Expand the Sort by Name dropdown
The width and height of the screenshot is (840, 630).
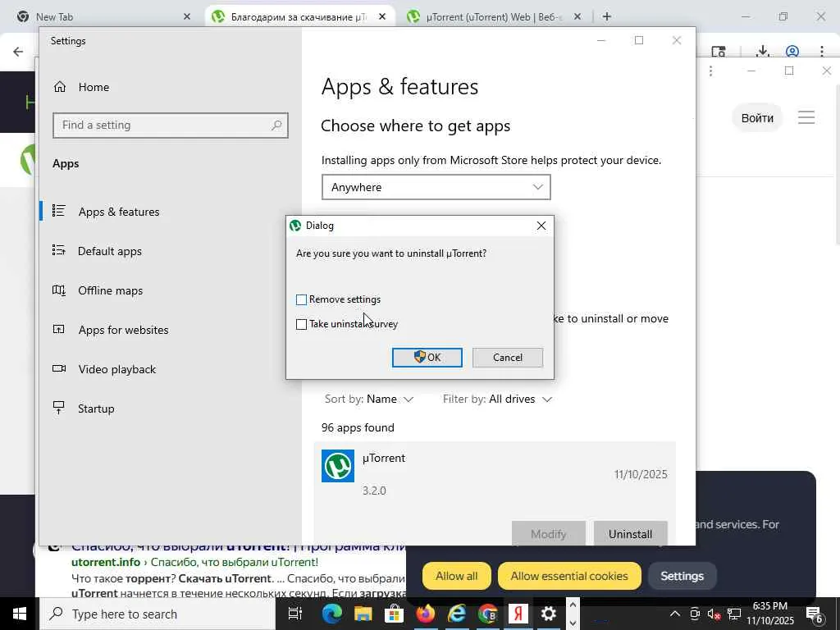point(369,399)
